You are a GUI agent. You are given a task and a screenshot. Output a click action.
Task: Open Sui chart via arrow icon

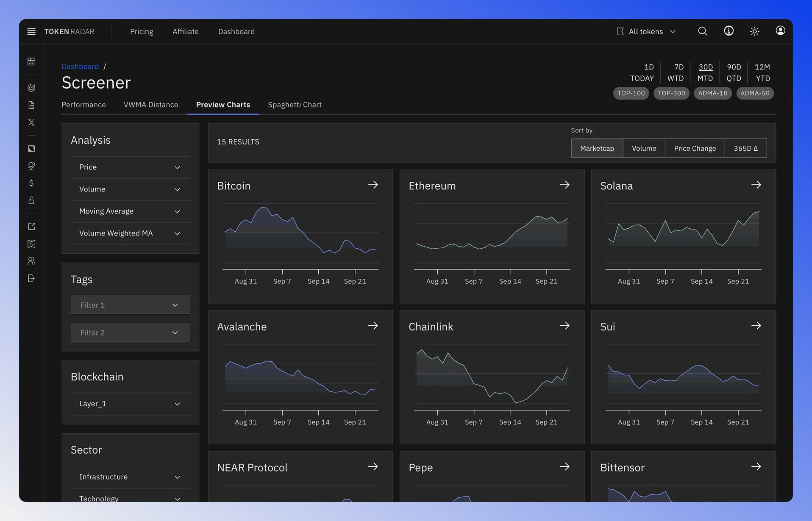(x=756, y=326)
